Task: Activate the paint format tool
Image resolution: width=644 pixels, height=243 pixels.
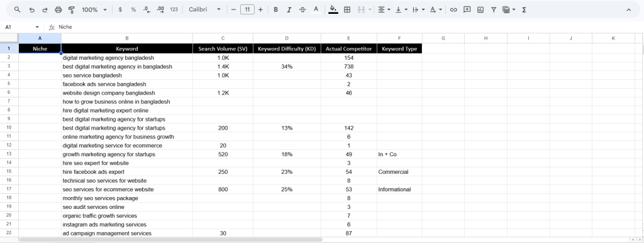Action: pyautogui.click(x=72, y=9)
